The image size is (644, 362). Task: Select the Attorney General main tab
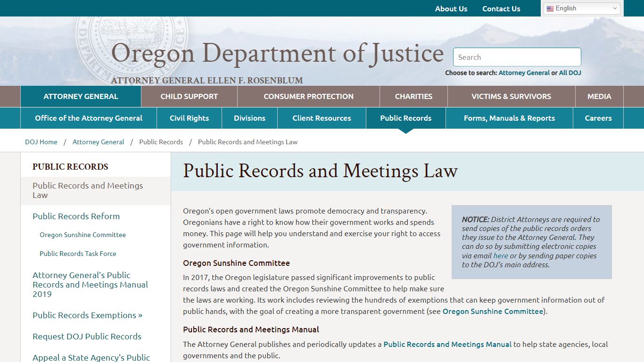pyautogui.click(x=81, y=96)
